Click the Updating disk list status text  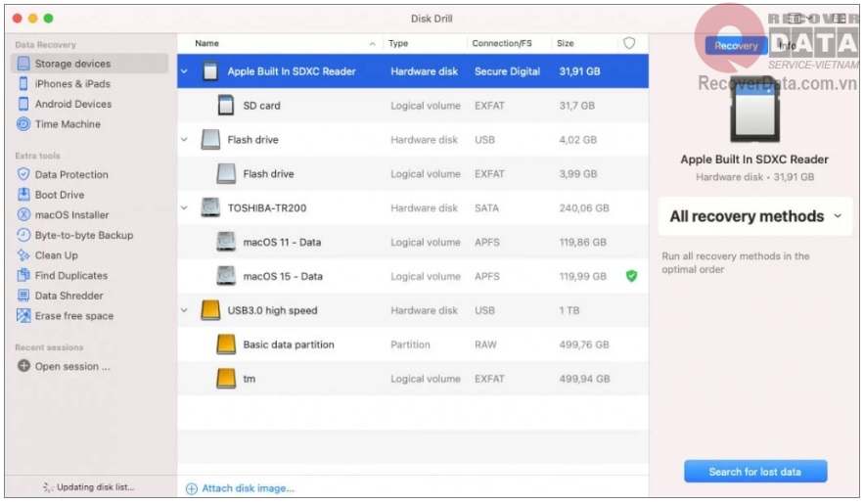coord(95,487)
